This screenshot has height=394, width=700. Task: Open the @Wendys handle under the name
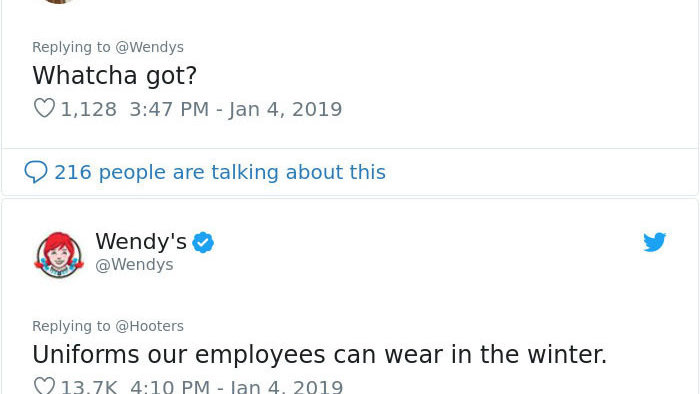134,265
